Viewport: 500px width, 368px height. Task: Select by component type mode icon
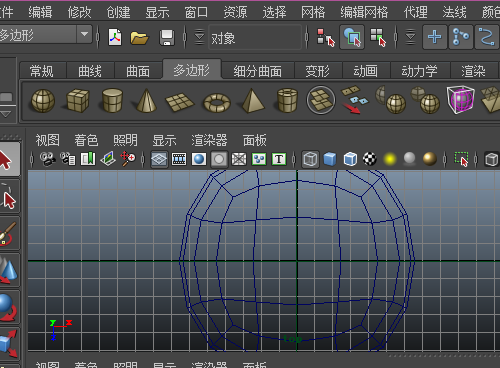pyautogui.click(x=378, y=37)
